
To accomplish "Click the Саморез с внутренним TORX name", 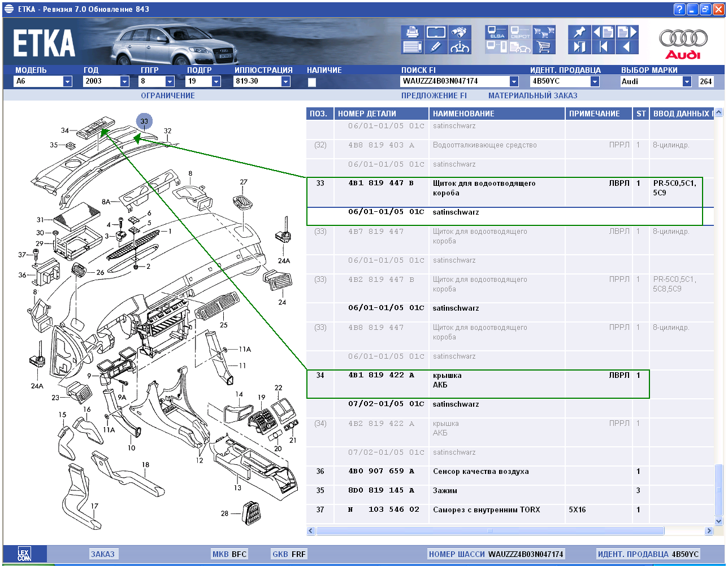I will pos(487,510).
